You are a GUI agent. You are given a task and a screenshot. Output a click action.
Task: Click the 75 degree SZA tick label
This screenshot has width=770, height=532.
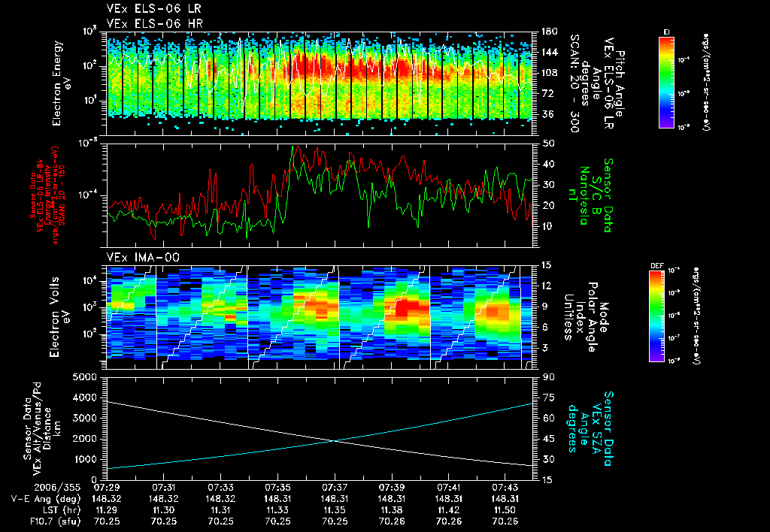[548, 398]
